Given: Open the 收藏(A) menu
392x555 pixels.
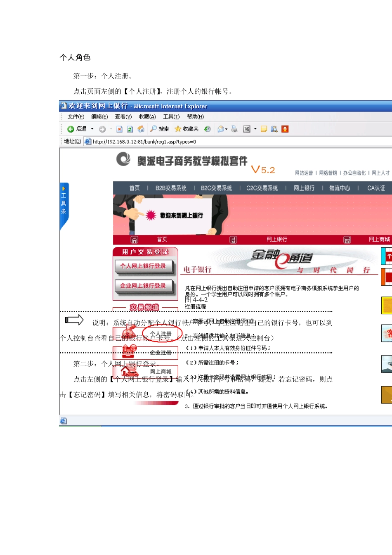Looking at the screenshot, I should [x=147, y=117].
